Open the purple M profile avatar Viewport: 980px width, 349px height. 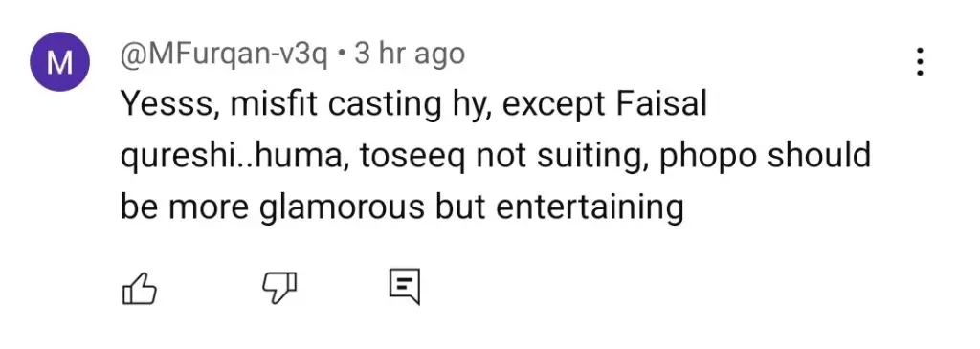[60, 62]
